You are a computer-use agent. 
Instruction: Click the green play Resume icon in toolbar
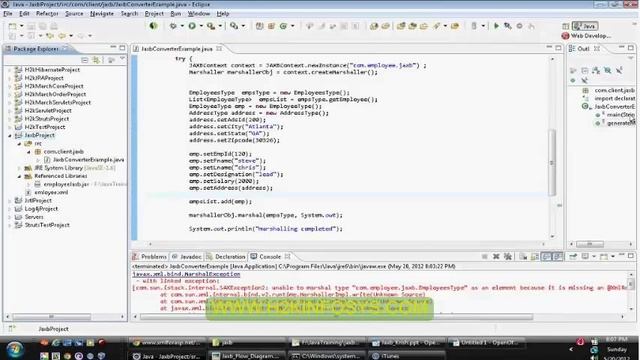coord(496,26)
